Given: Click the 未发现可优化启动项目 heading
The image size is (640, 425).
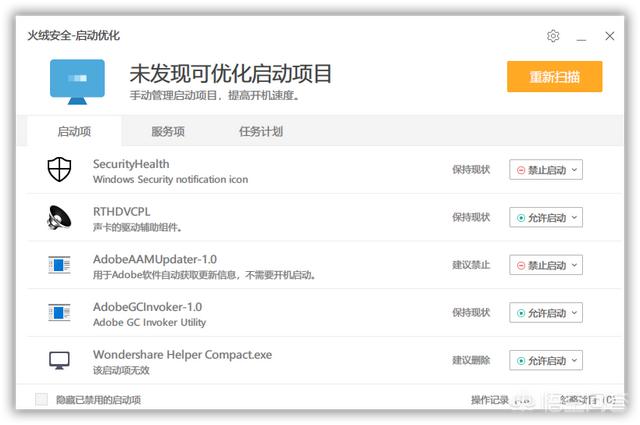Looking at the screenshot, I should [231, 74].
